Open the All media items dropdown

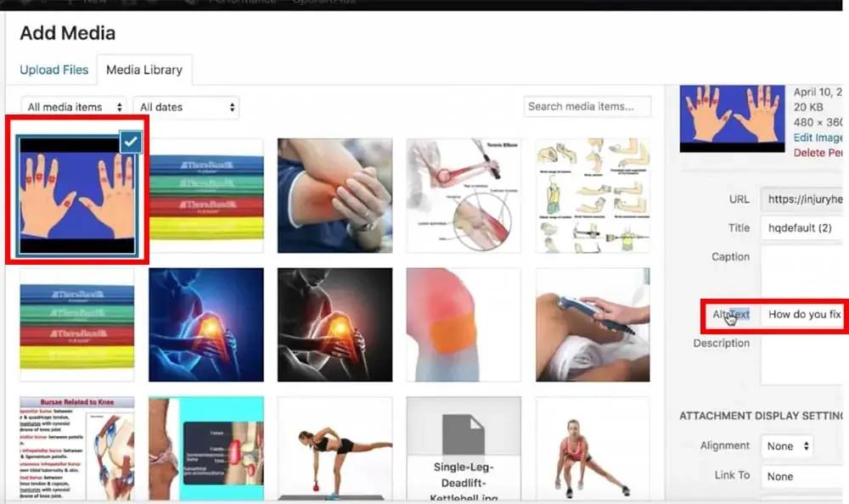(74, 107)
